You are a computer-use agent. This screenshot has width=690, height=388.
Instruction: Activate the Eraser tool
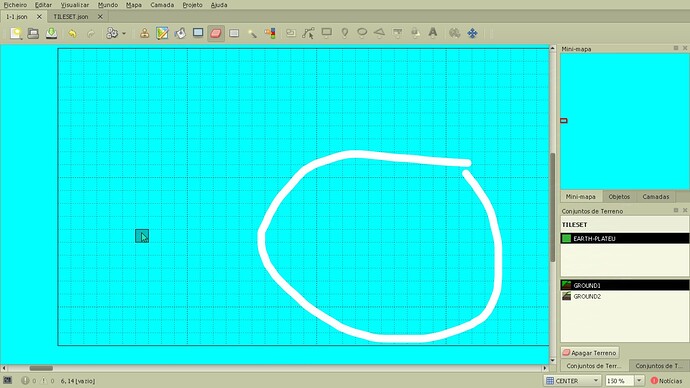(x=216, y=33)
